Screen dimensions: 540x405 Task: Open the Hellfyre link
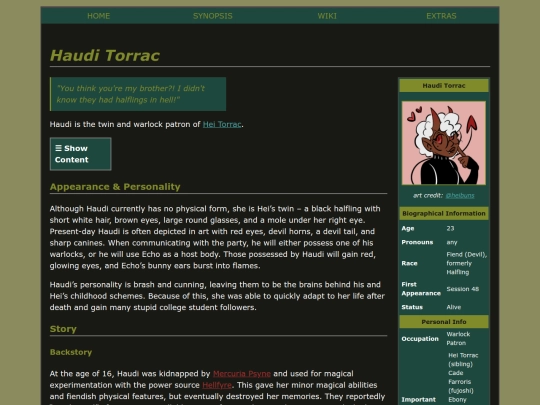click(x=217, y=385)
